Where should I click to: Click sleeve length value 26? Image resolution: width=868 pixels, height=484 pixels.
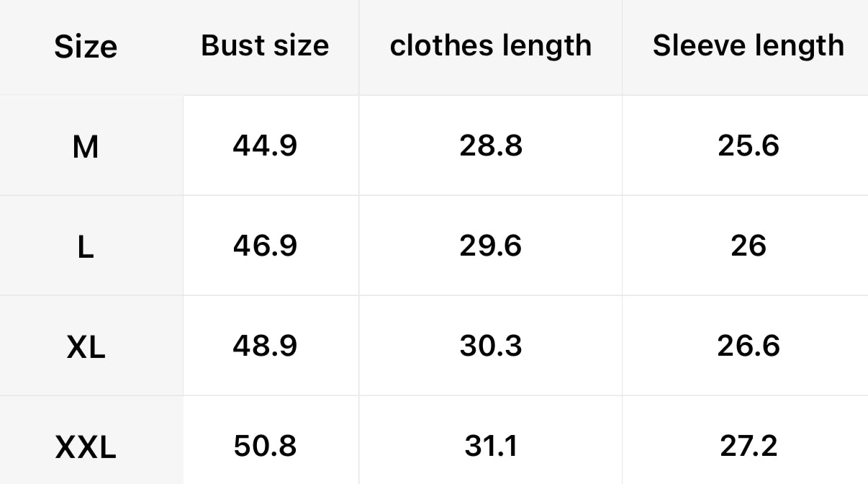coord(748,246)
